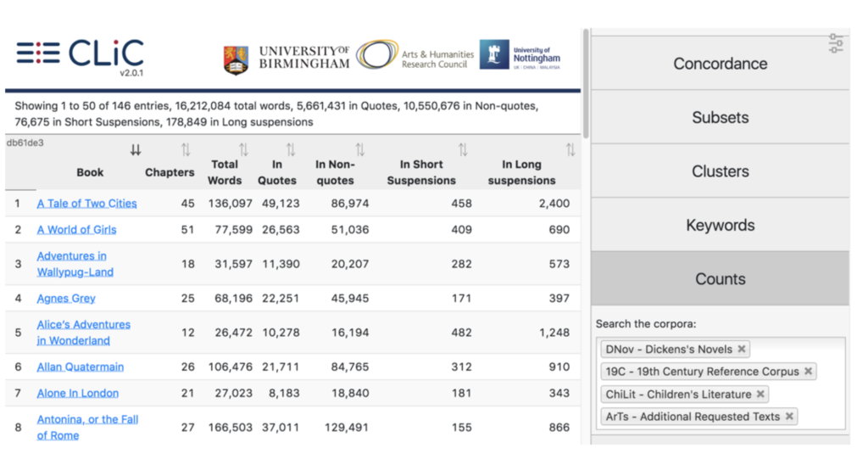Sort by In Long suspensions arrow icon
Image resolution: width=868 pixels, height=465 pixels.
point(570,150)
